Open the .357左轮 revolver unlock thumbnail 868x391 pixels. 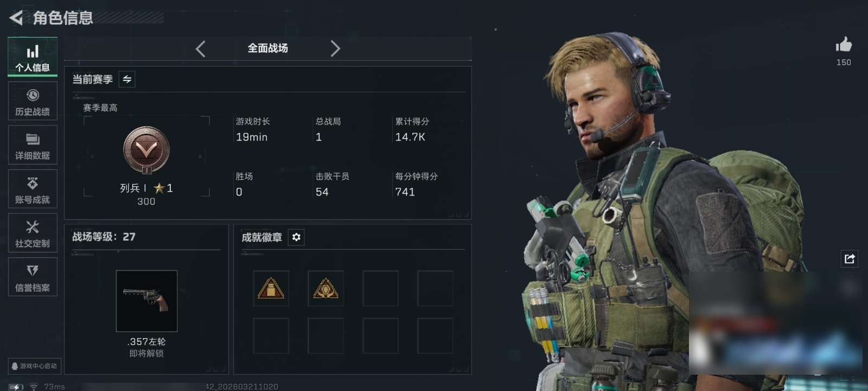pyautogui.click(x=146, y=301)
